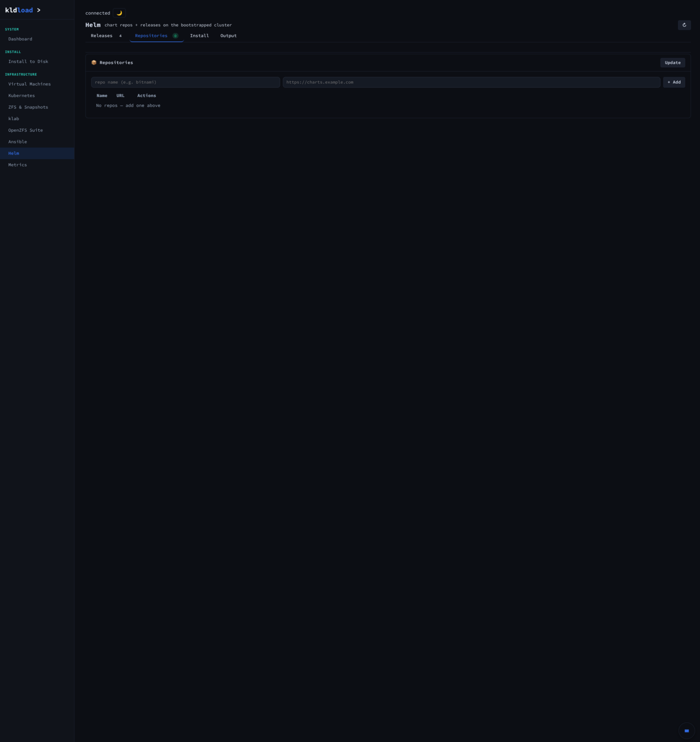
Task: Click the Actions column header
Action: (x=146, y=96)
